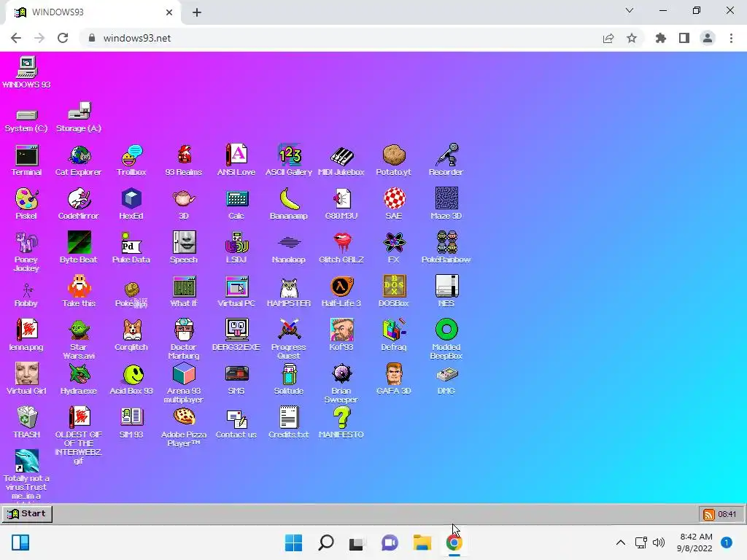Open Credits.txt notepad icon
Viewport: 747px width, 560px height.
pos(289,423)
